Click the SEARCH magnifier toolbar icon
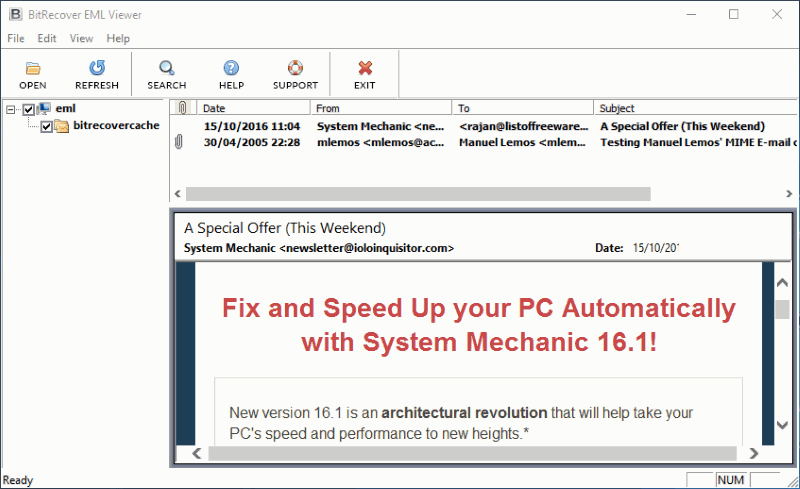Viewport: 800px width, 489px height. (166, 68)
